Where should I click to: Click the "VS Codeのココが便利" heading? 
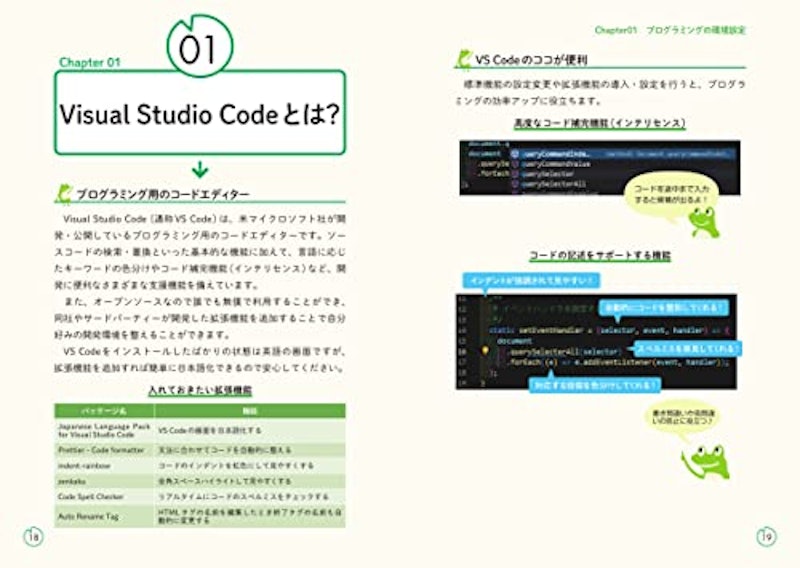tap(531, 60)
